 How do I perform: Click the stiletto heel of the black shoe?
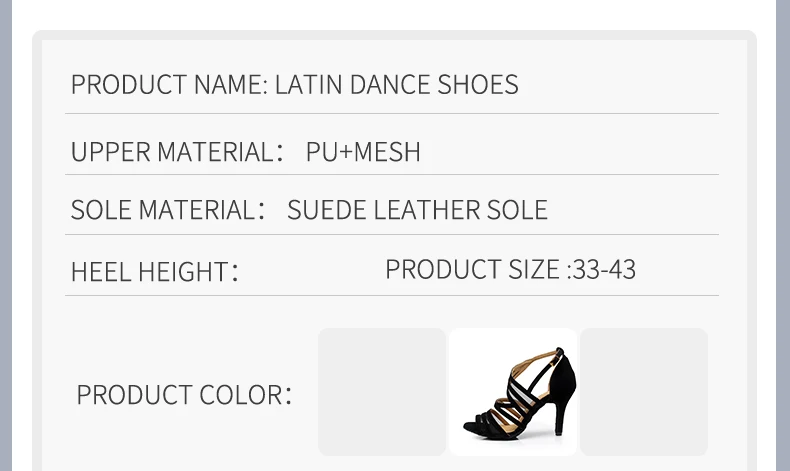coord(559,418)
